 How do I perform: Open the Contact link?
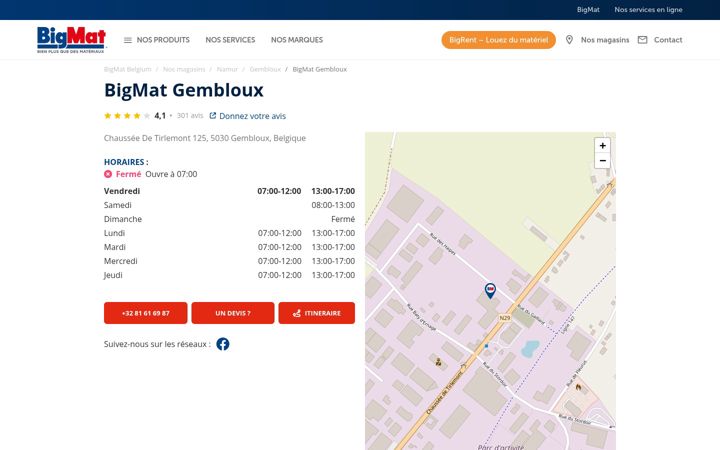point(668,40)
